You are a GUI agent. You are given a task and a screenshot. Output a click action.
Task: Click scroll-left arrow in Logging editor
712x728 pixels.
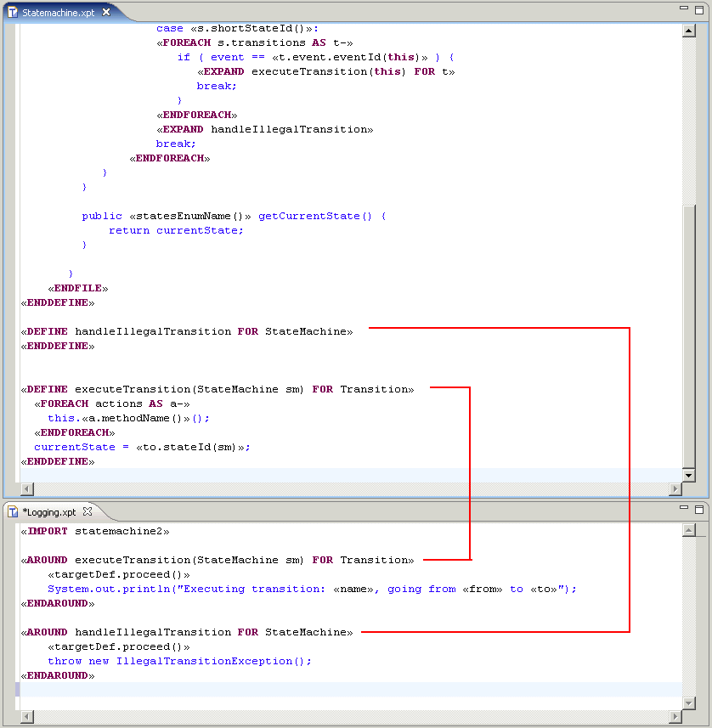(x=27, y=717)
